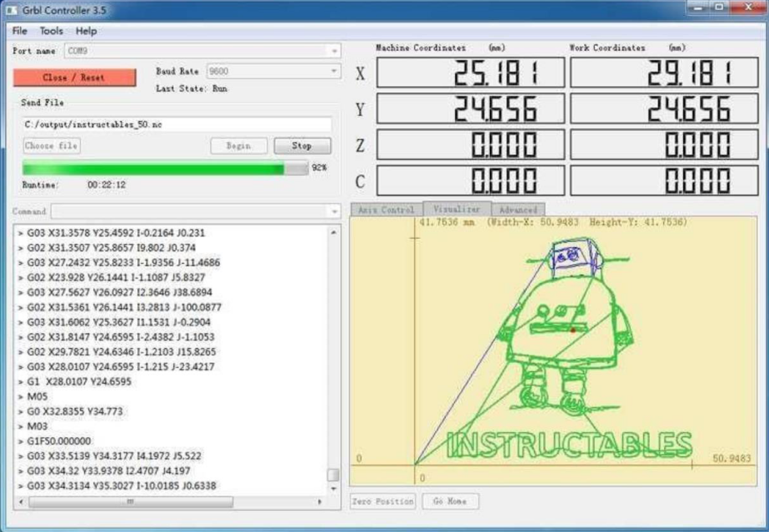769x532 pixels.
Task: Click the Zero Position button
Action: 382,501
